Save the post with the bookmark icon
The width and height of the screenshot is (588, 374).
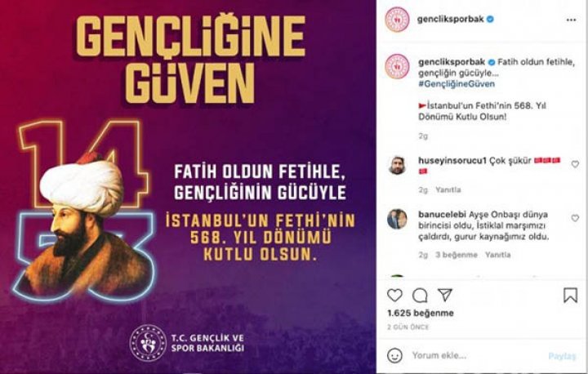[x=570, y=296]
